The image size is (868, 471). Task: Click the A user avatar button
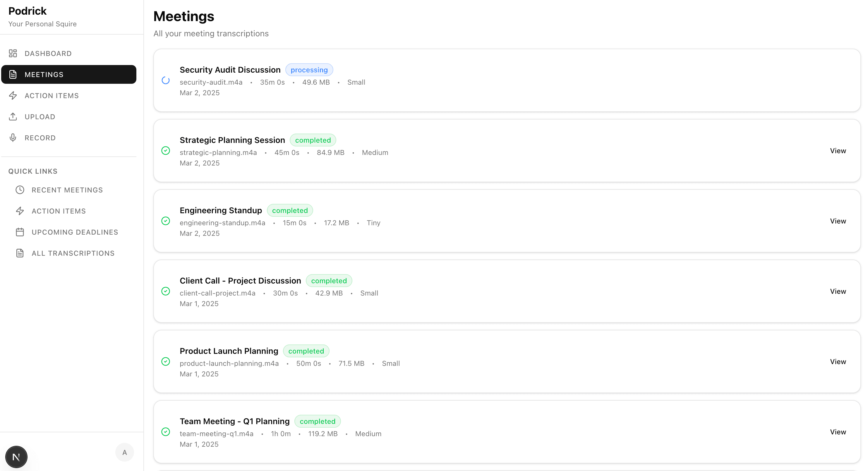point(124,453)
